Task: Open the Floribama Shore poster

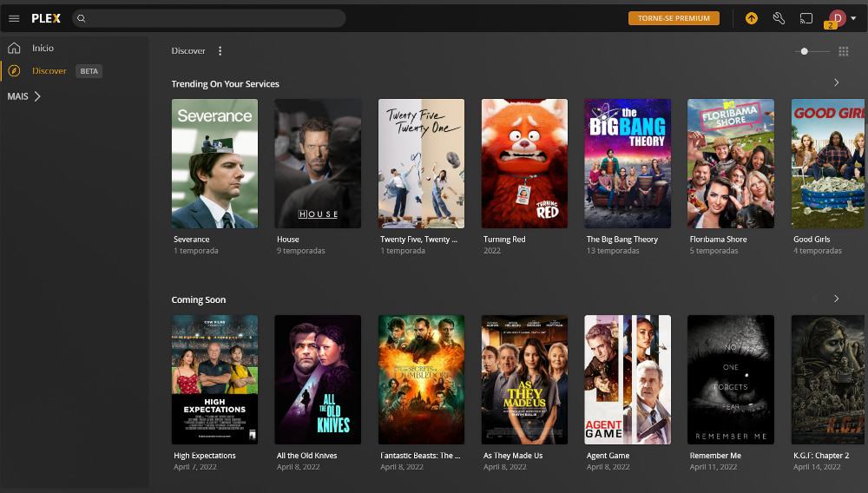Action: (731, 163)
